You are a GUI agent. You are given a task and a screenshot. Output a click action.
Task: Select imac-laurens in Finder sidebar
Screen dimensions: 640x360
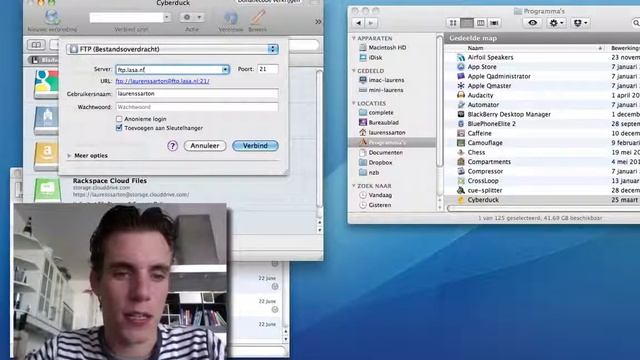pos(386,80)
